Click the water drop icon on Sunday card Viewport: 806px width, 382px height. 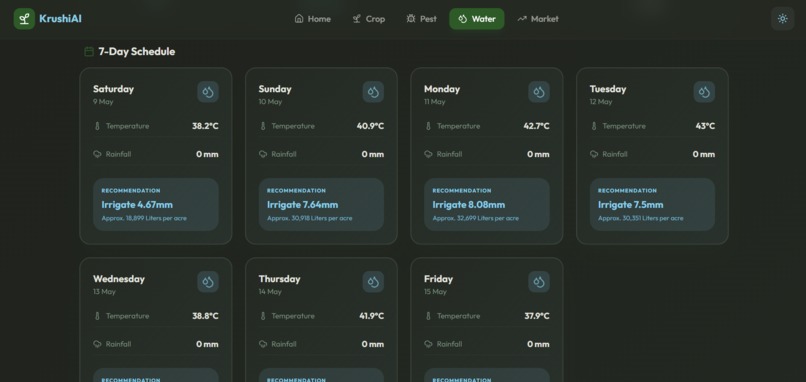click(x=373, y=92)
